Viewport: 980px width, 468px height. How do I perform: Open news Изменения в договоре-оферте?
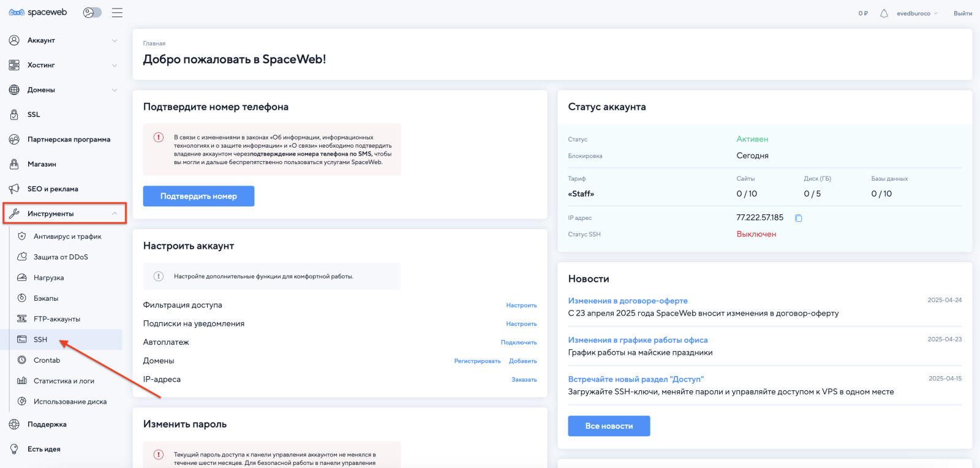(x=628, y=301)
